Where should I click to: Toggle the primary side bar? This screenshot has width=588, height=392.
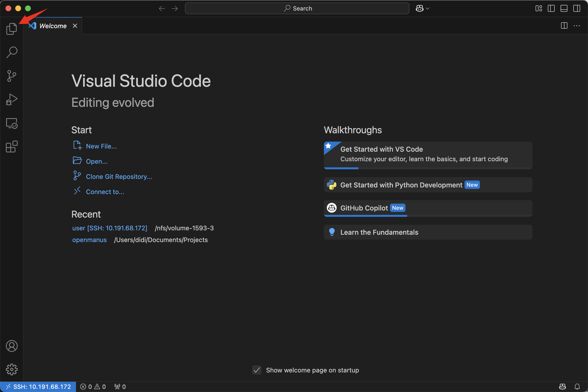coord(551,9)
